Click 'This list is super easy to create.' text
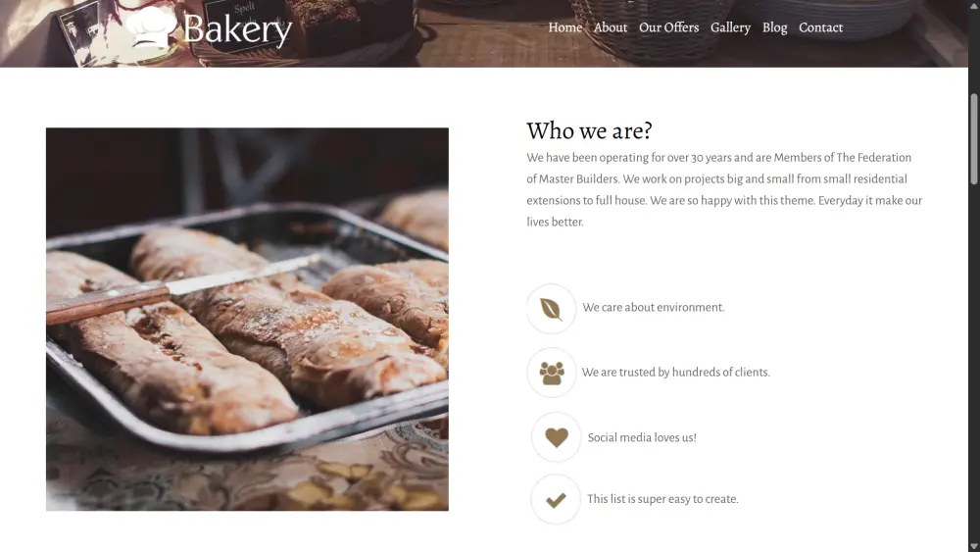The image size is (980, 552). pyautogui.click(x=662, y=499)
